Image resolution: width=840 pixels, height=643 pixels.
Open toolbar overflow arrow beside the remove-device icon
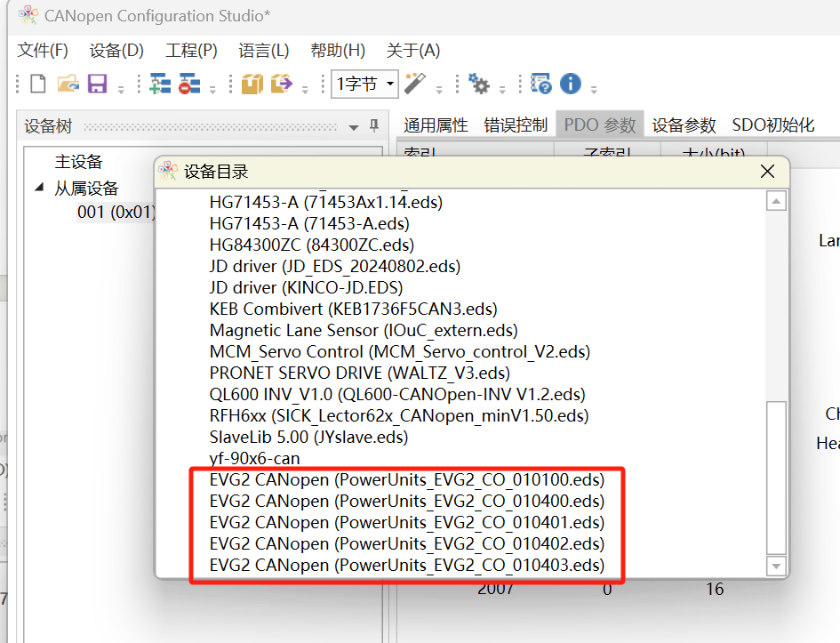(x=212, y=88)
